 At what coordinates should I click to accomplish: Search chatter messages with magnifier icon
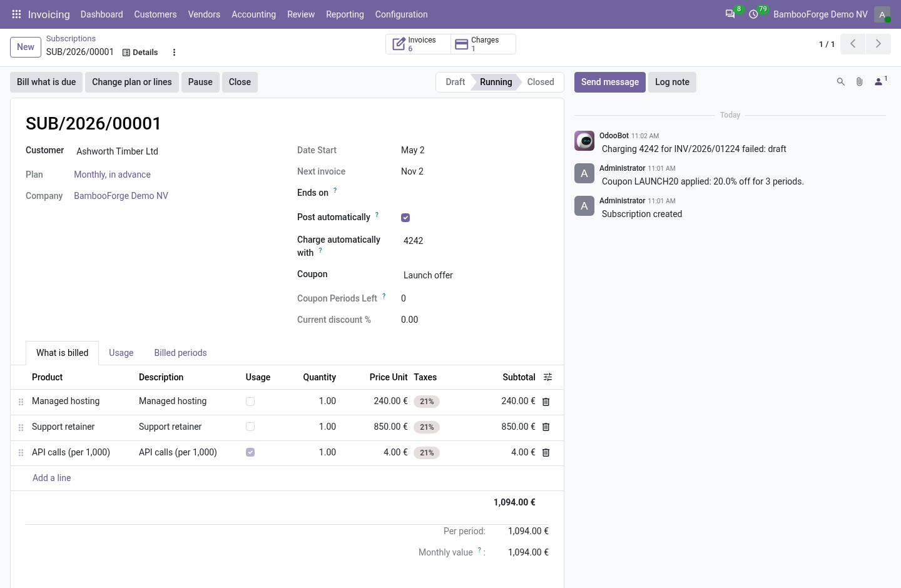point(841,82)
